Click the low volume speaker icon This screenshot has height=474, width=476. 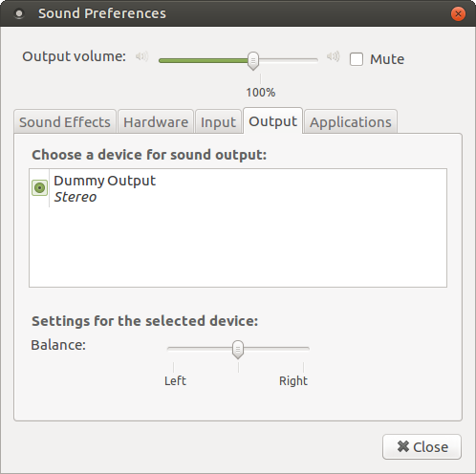(141, 56)
